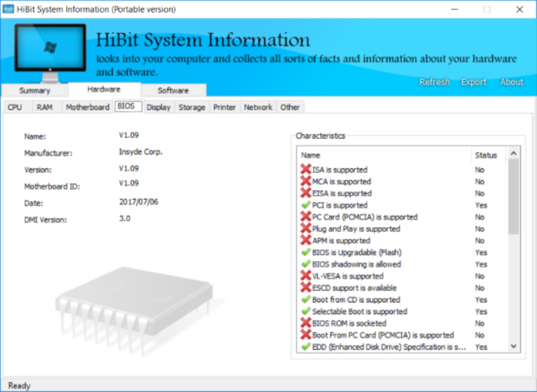This screenshot has width=537, height=392.
Task: Click the Export link
Action: coord(473,82)
